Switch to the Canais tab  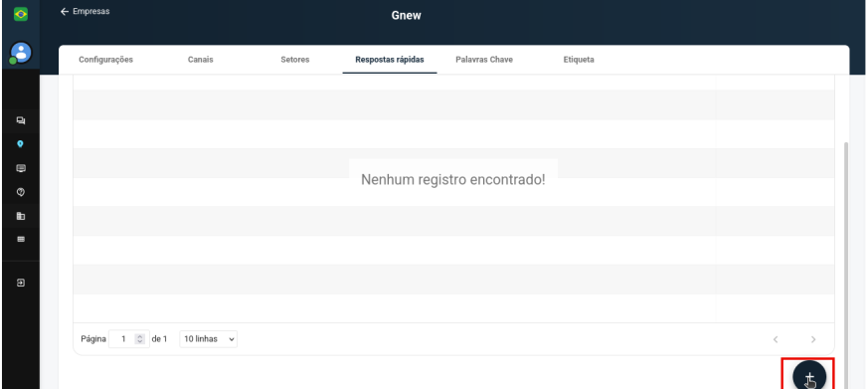coord(201,60)
